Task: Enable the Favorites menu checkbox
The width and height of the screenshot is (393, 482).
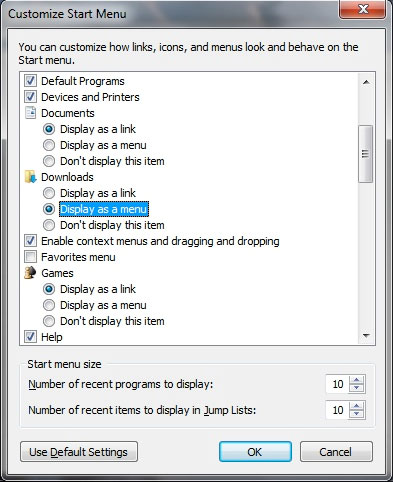Action: pyautogui.click(x=30, y=257)
